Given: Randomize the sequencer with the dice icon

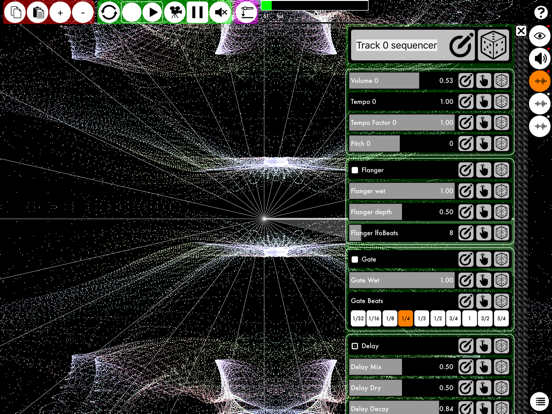Looking at the screenshot, I should point(493,45).
